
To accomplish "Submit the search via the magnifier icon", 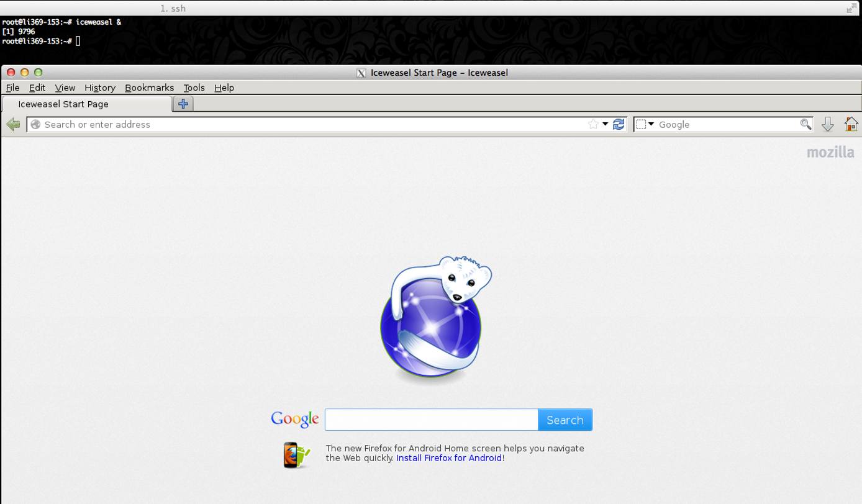I will click(805, 124).
